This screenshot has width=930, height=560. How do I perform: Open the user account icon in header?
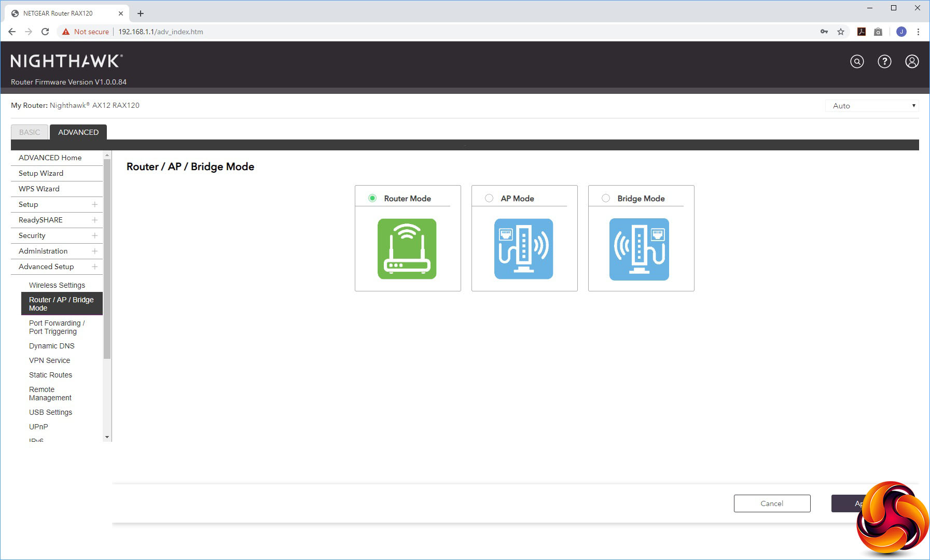912,62
